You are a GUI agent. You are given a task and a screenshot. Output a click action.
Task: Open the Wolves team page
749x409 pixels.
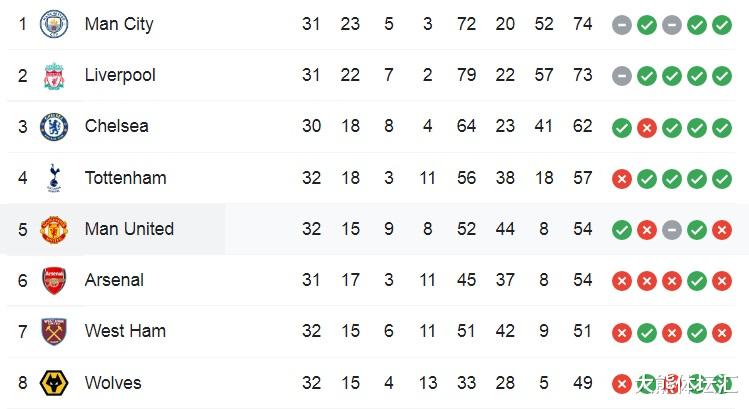point(113,383)
